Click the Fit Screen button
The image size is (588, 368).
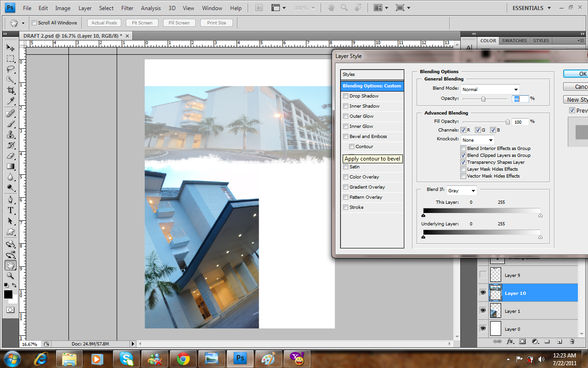pyautogui.click(x=142, y=23)
